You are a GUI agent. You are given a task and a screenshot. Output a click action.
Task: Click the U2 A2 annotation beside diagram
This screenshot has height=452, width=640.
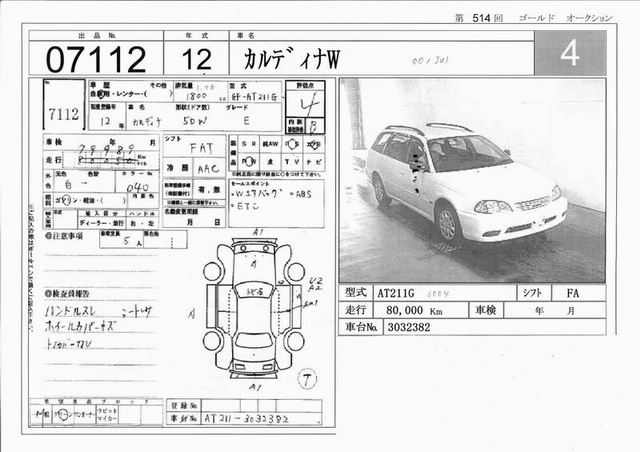tap(315, 284)
